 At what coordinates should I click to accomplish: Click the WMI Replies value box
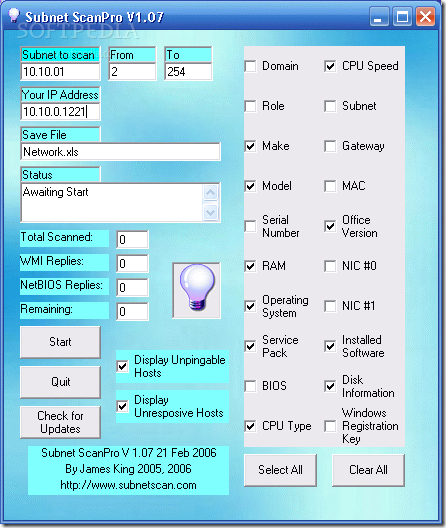point(132,263)
